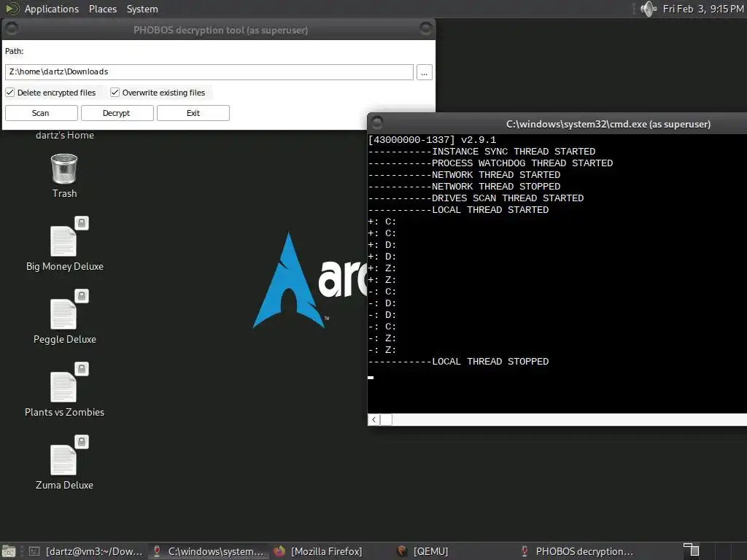Click the workspace switcher icon at bottom right
Image resolution: width=747 pixels, height=560 pixels.
[x=692, y=551]
